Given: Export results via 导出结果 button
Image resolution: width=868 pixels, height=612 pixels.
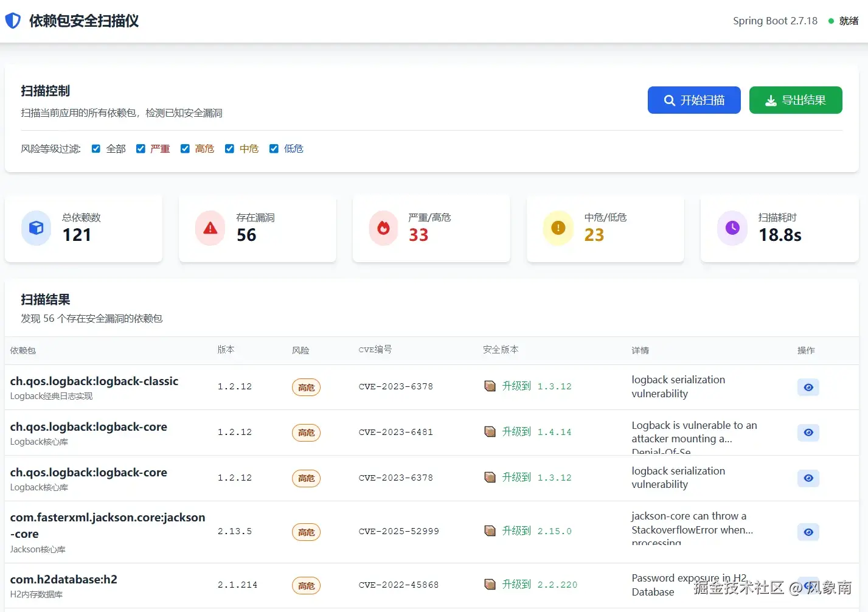Looking at the screenshot, I should click(796, 100).
